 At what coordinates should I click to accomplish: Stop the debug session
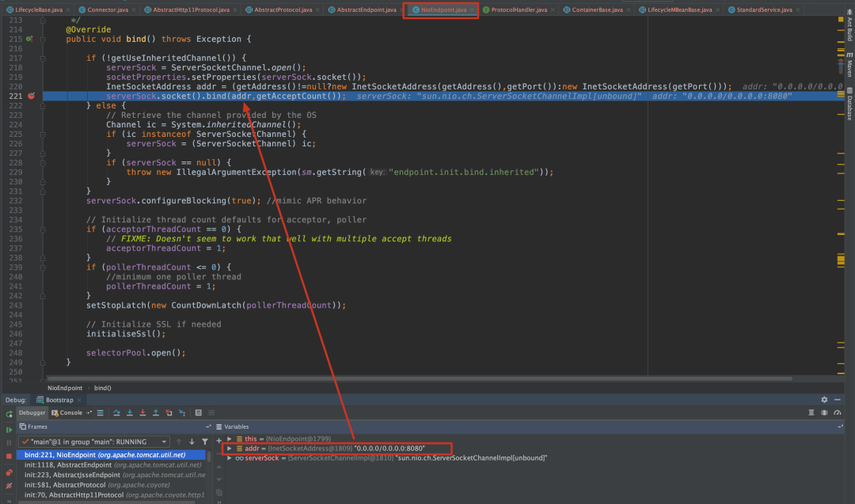click(9, 457)
